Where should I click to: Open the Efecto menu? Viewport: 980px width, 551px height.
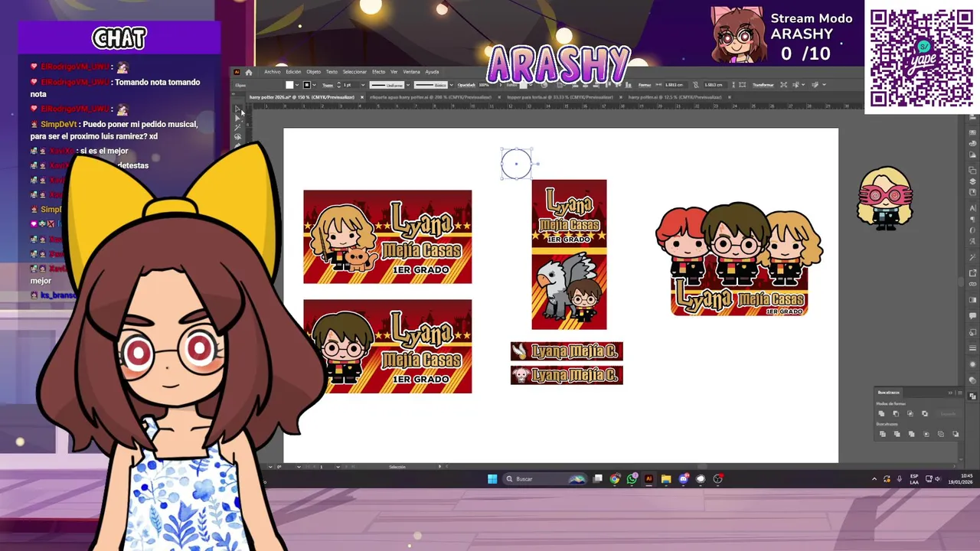(378, 72)
